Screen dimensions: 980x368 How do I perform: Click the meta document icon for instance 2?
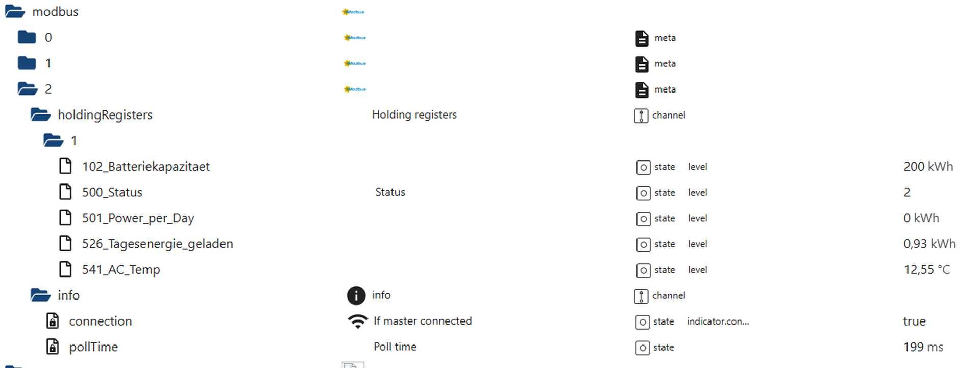642,90
